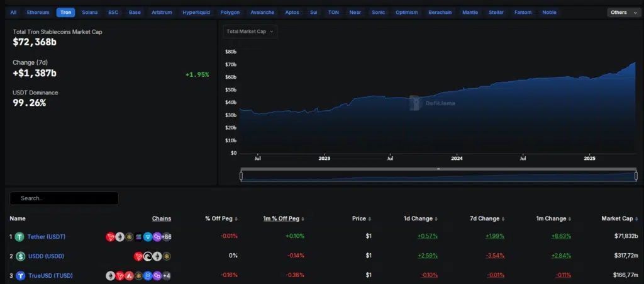
Task: Select the Tron chain tab
Action: click(65, 13)
